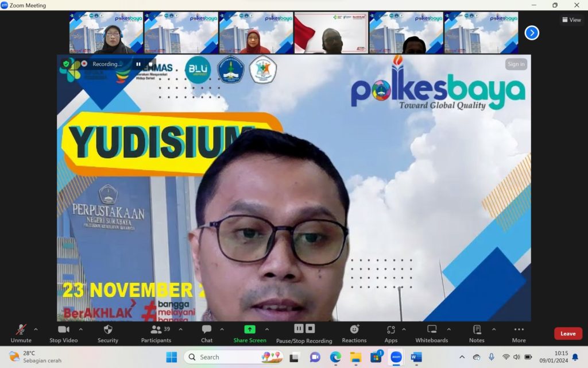Stop recording using the Recording indicator stop icon
This screenshot has height=368, width=588.
point(150,64)
